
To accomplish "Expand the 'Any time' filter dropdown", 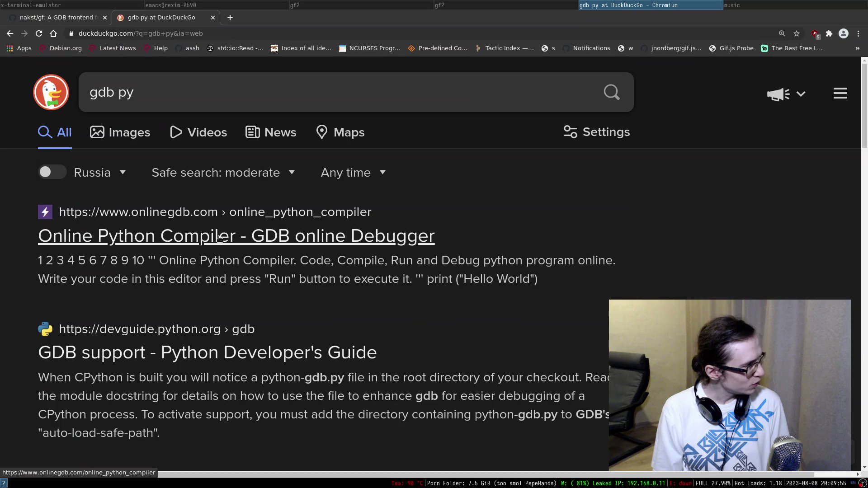I will [353, 173].
